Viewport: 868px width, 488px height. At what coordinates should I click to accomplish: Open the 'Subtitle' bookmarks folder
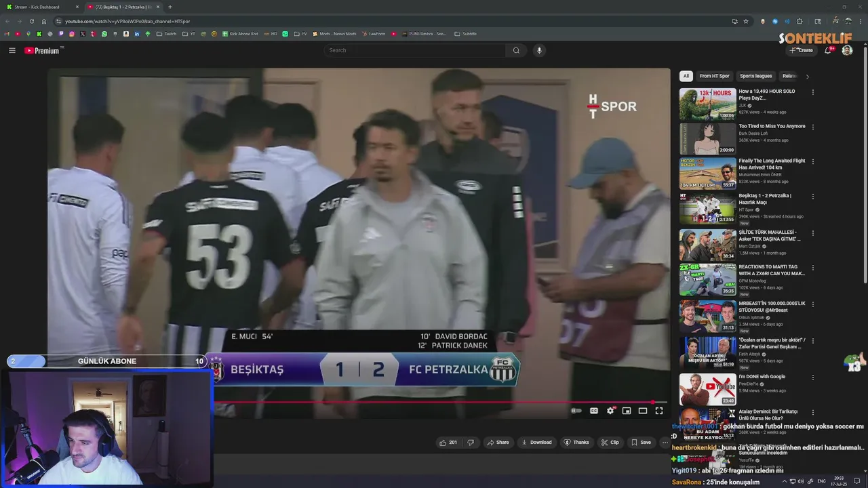(x=465, y=34)
